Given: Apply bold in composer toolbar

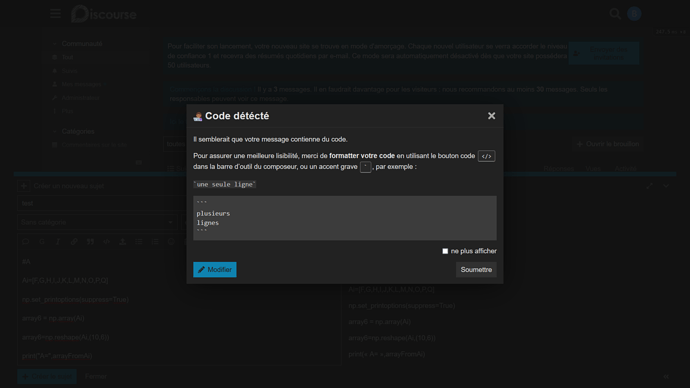Looking at the screenshot, I should click(x=42, y=242).
